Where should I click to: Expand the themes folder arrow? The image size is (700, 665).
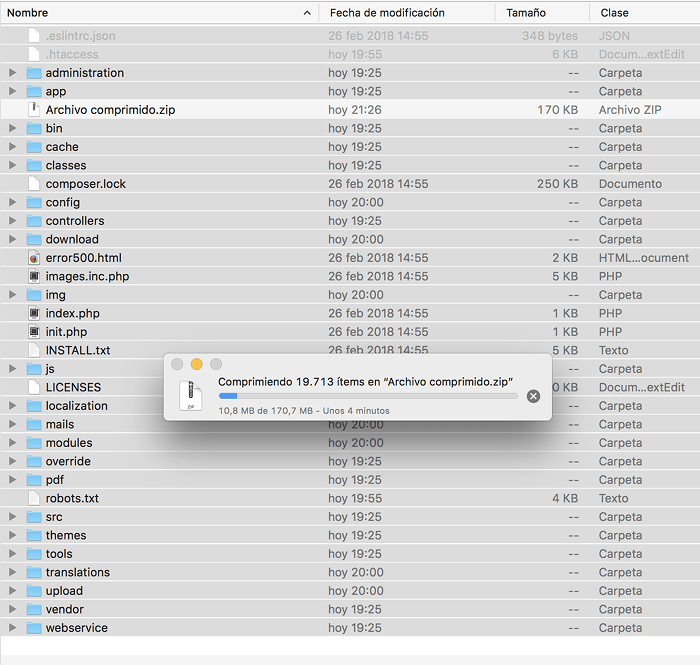click(12, 535)
